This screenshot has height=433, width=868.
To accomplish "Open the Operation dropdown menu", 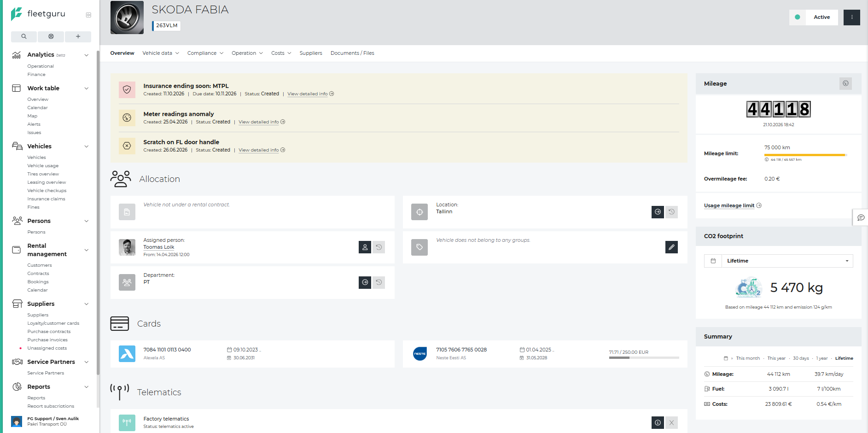I will click(247, 53).
